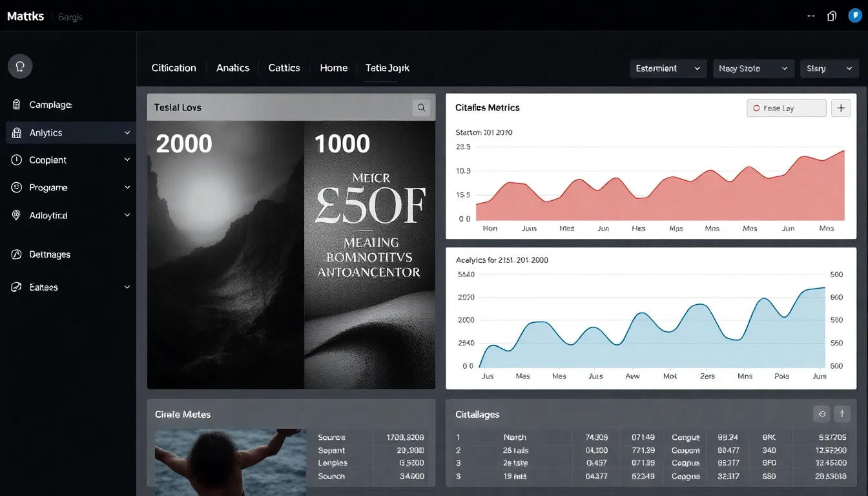Click the Starton 101 2010 chart label

484,132
